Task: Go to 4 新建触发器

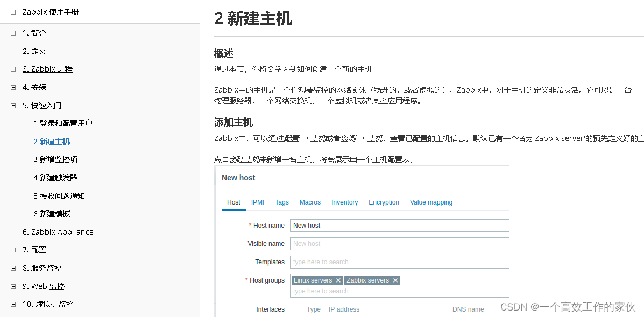Action: coord(55,178)
